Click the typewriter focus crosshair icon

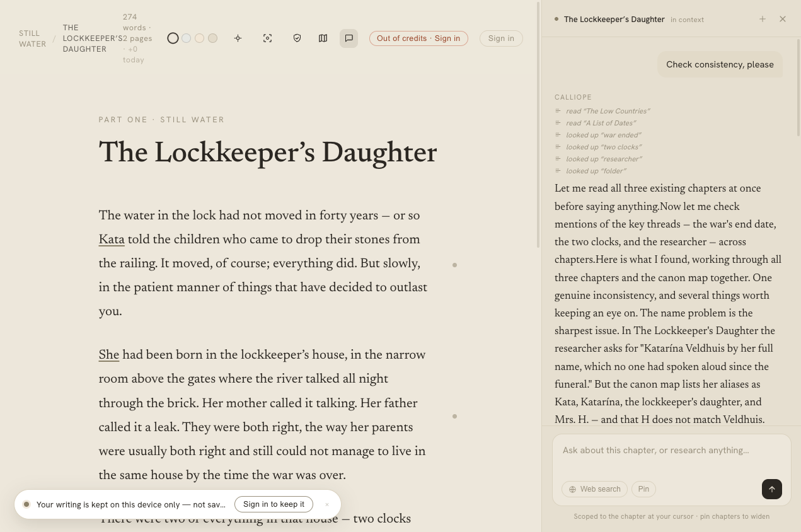238,38
